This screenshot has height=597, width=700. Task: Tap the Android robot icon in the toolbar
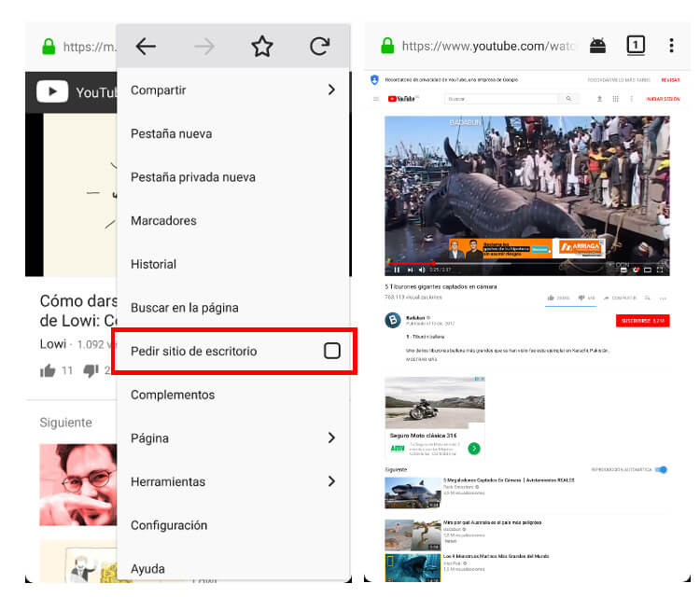tap(597, 46)
